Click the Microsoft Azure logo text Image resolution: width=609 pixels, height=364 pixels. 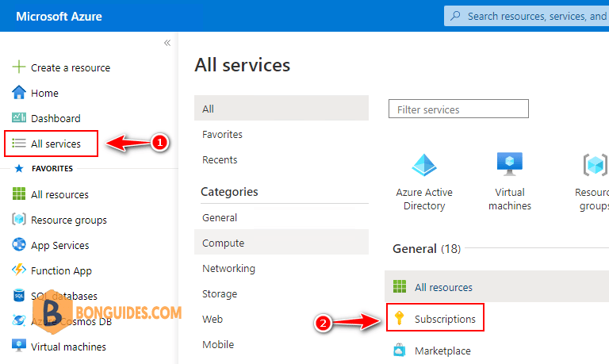[59, 17]
